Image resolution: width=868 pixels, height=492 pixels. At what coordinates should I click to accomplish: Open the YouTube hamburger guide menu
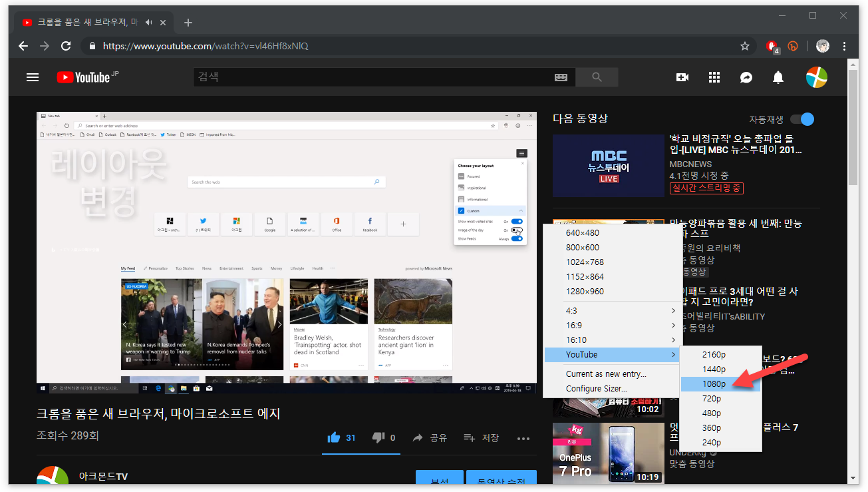click(33, 77)
